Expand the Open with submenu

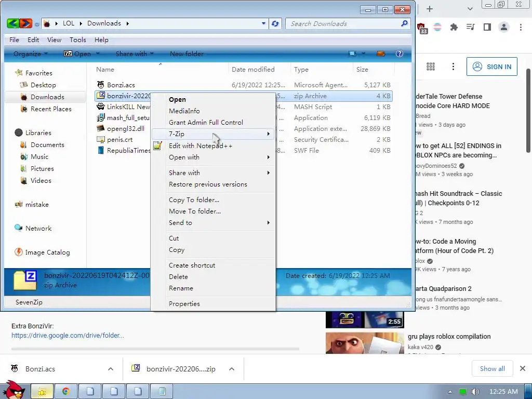(x=214, y=157)
